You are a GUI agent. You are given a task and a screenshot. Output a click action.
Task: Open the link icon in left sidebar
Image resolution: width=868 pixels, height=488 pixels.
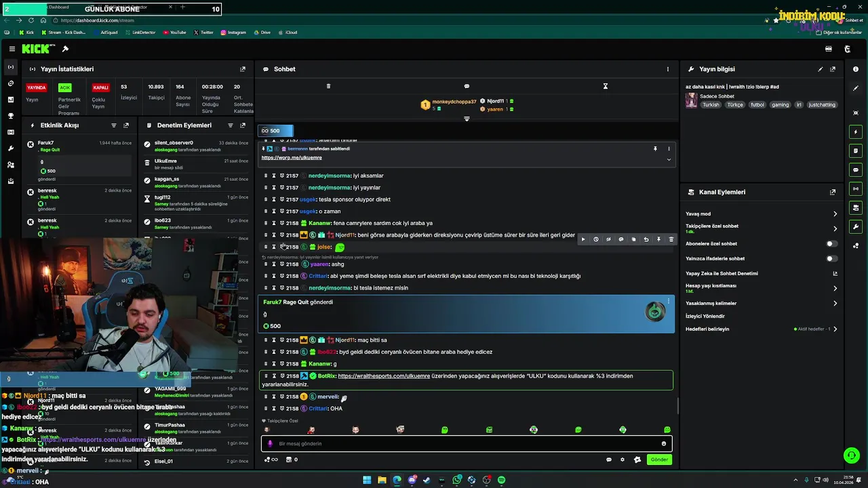[x=10, y=83]
